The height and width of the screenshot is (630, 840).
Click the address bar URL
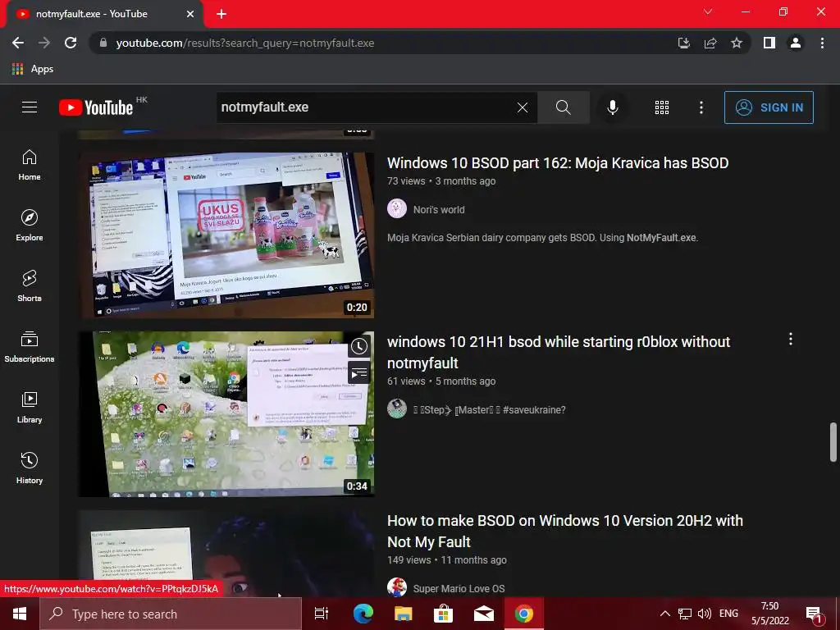tap(244, 43)
